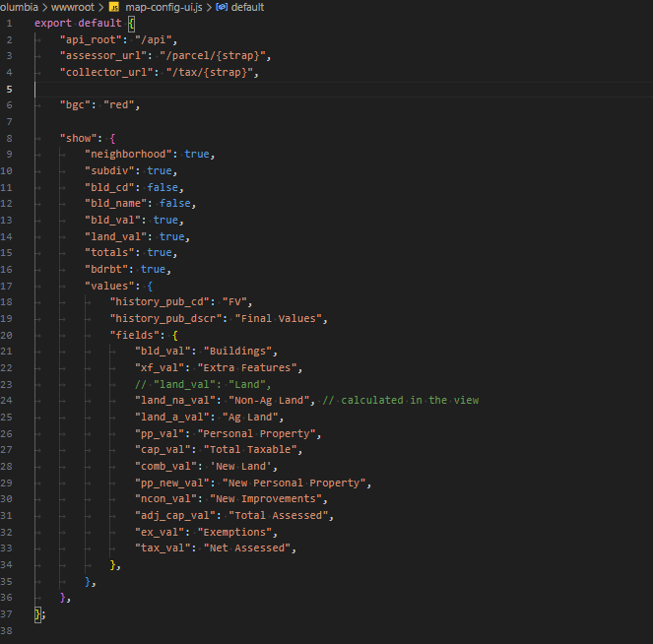Open the wwwroot folder breadcrumb
Image resolution: width=653 pixels, height=644 pixels.
(x=75, y=7)
